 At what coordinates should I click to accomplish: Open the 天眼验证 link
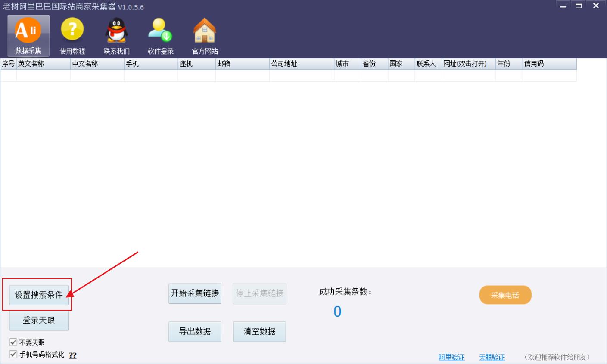[492, 357]
